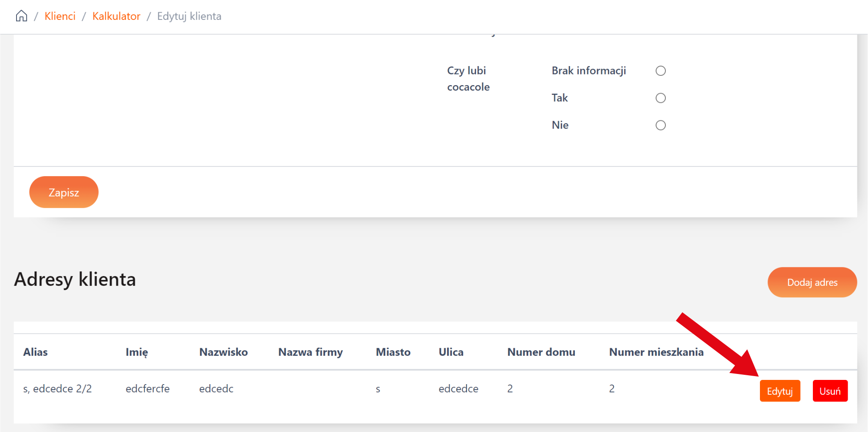The width and height of the screenshot is (868, 432).
Task: Click the Numer mieszkania column header
Action: (x=656, y=352)
